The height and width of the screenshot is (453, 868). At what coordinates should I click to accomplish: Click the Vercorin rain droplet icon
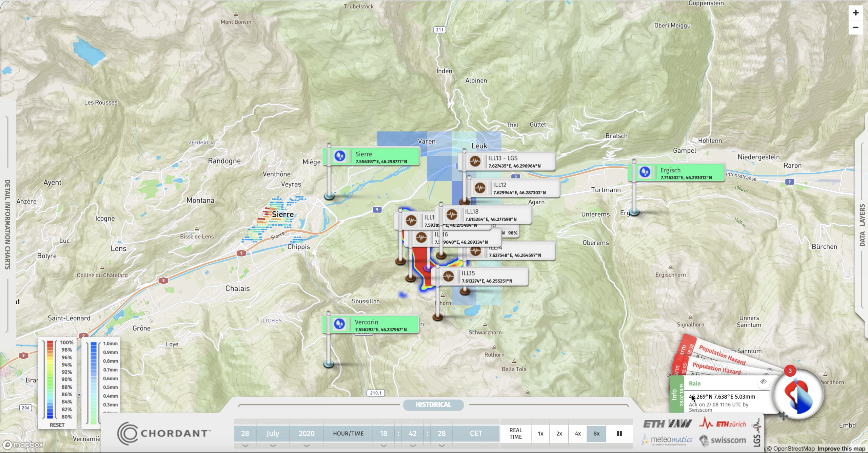pyautogui.click(x=339, y=324)
